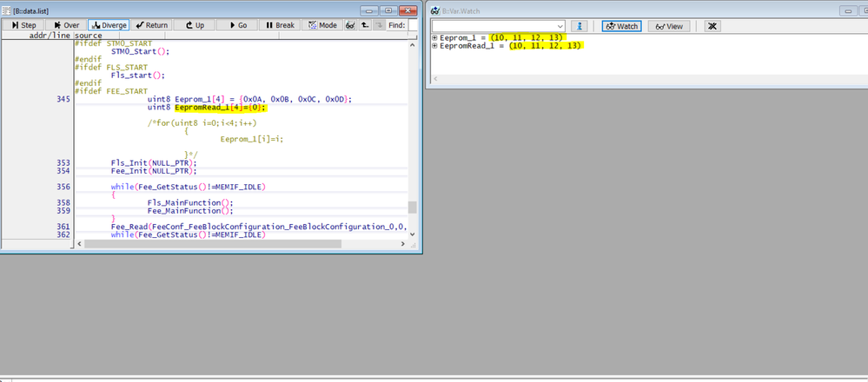The height and width of the screenshot is (382, 868).
Task: Step Over the current line
Action: tap(66, 25)
